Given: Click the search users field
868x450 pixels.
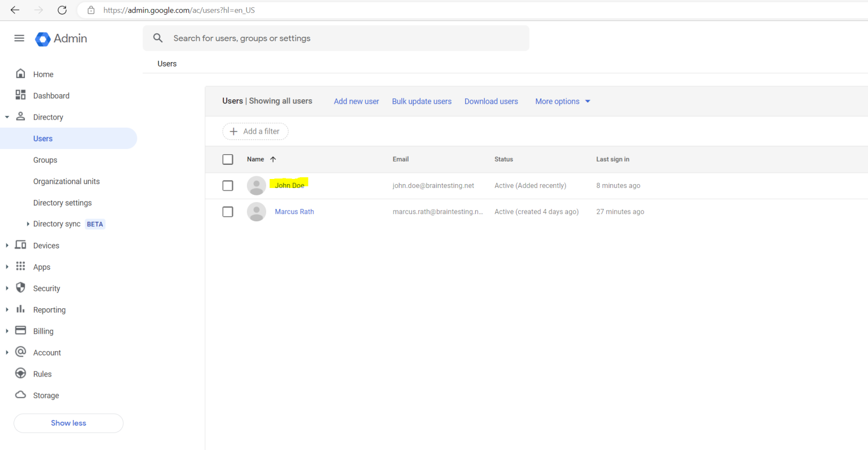Looking at the screenshot, I should [x=336, y=38].
